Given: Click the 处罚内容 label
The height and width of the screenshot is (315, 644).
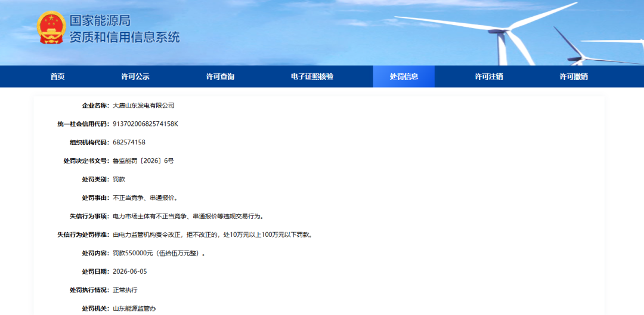Looking at the screenshot, I should point(95,254).
